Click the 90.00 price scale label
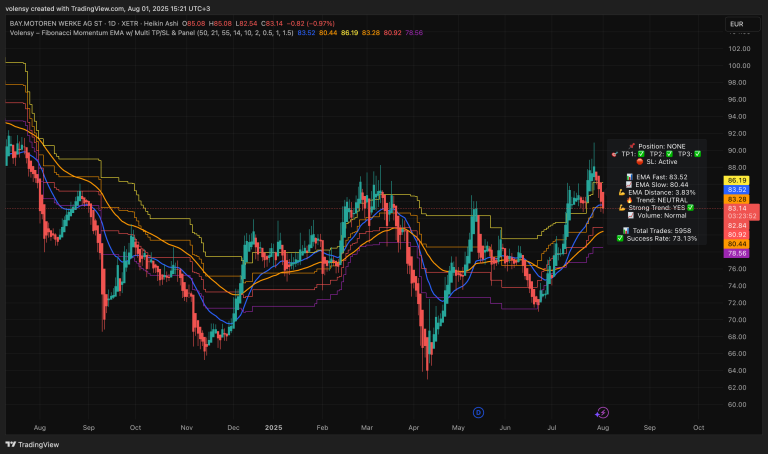 737,150
